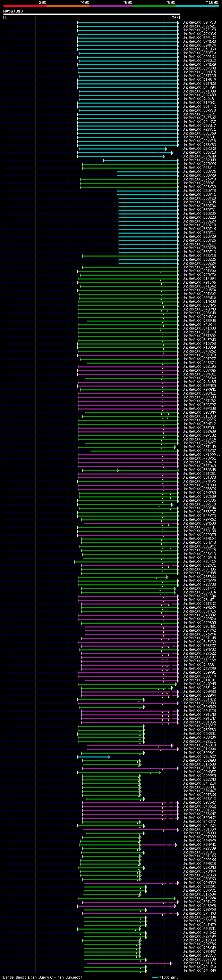Click hit label UniRef100_Q8RVI8
Image resolution: width=222 pixels, height=980 pixels.
click(x=199, y=110)
